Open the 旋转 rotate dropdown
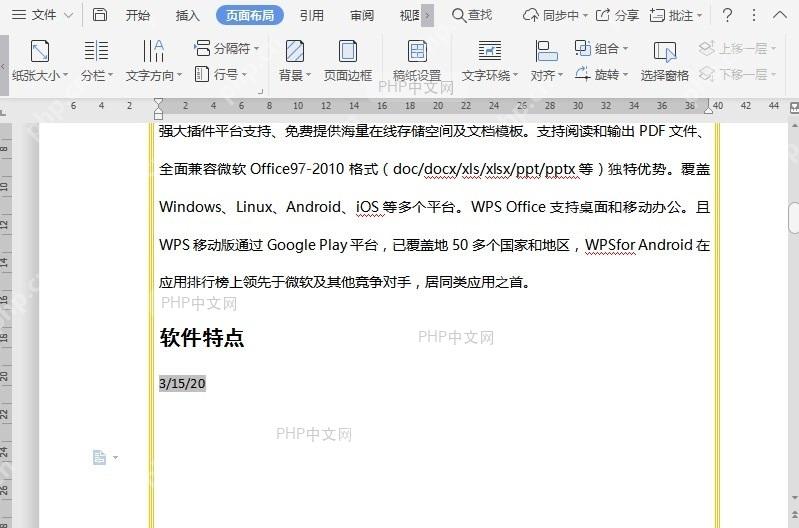The image size is (799, 528). pyautogui.click(x=601, y=74)
